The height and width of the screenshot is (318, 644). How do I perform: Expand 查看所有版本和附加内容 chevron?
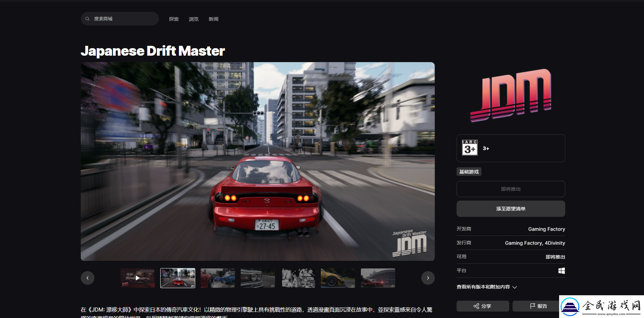[515, 287]
